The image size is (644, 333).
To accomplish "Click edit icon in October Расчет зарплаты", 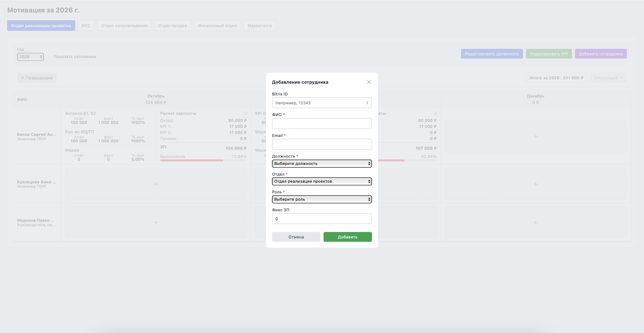I will point(246,113).
